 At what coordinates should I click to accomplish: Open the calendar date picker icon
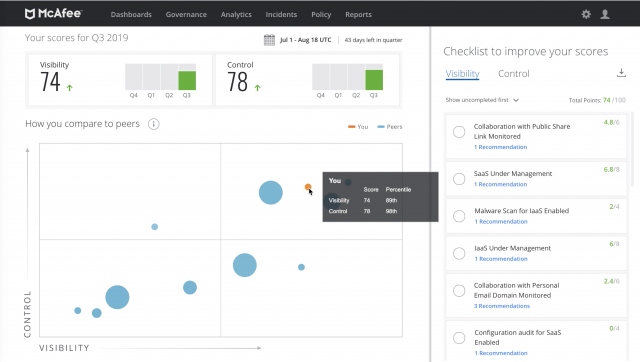tap(269, 40)
